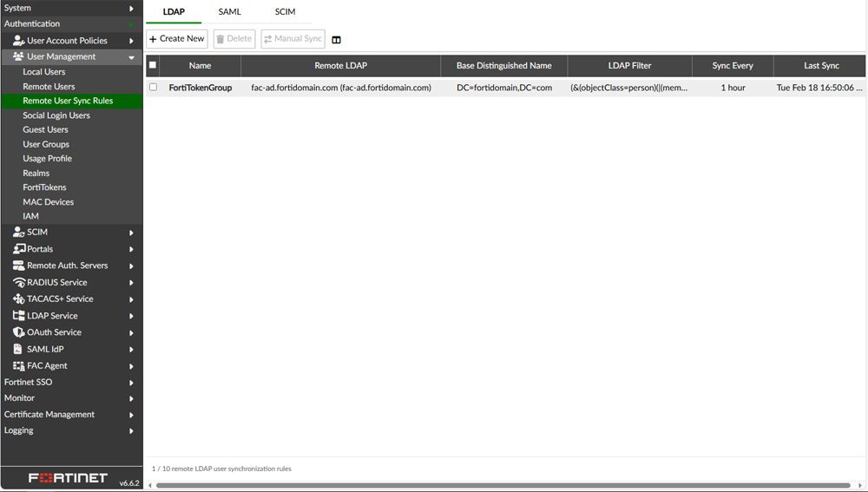
Task: Click the RADIUS Service wifi icon
Action: 18,283
